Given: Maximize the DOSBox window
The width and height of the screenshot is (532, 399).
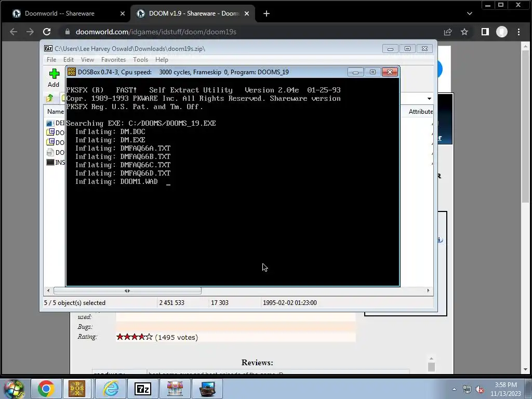Looking at the screenshot, I should coord(373,72).
